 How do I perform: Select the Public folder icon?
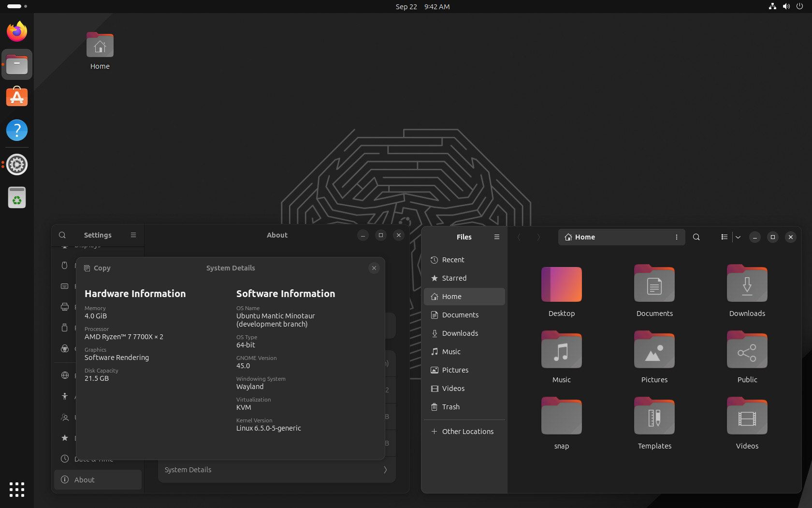tap(747, 350)
